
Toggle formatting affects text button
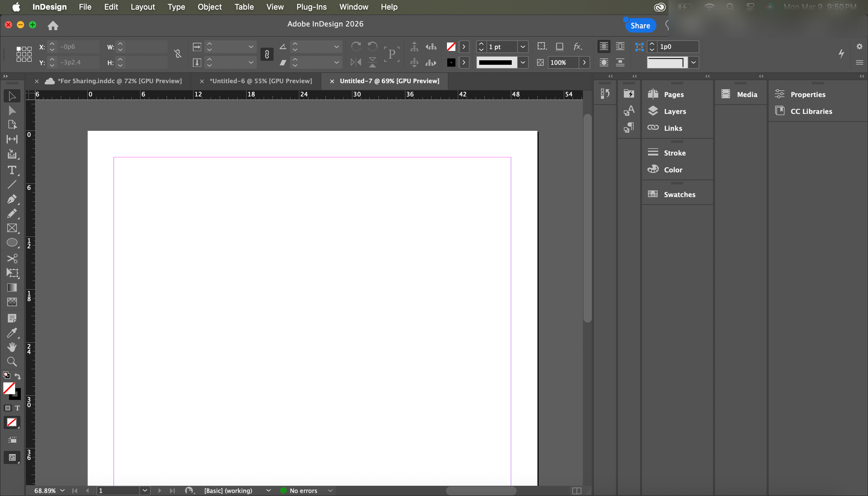pyautogui.click(x=17, y=408)
